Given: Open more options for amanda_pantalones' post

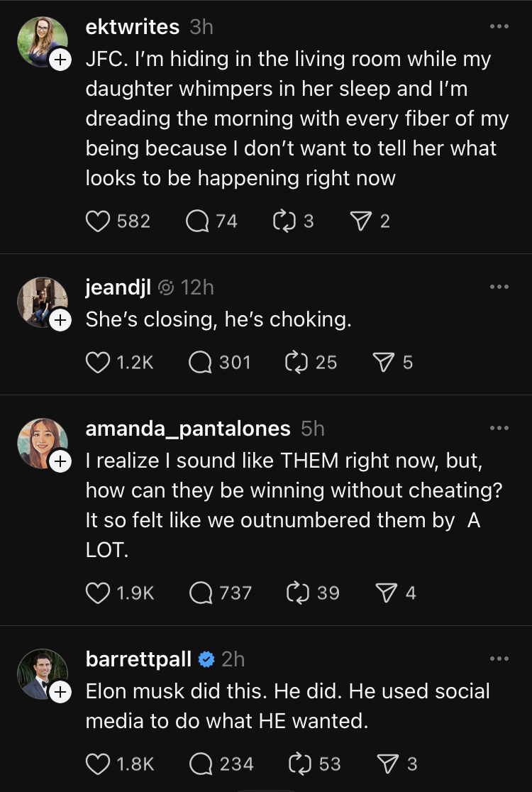Looking at the screenshot, I should pos(499,429).
